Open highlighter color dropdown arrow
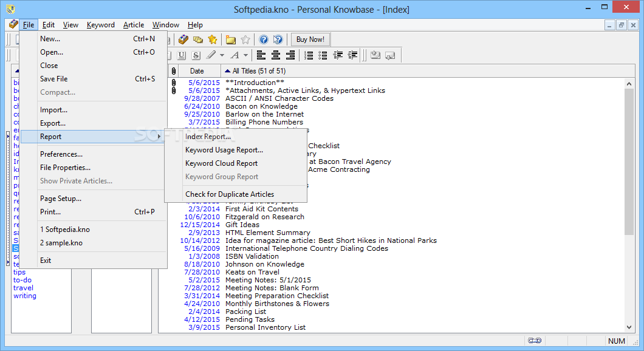Viewport: 644px width, 351px height. [222, 55]
